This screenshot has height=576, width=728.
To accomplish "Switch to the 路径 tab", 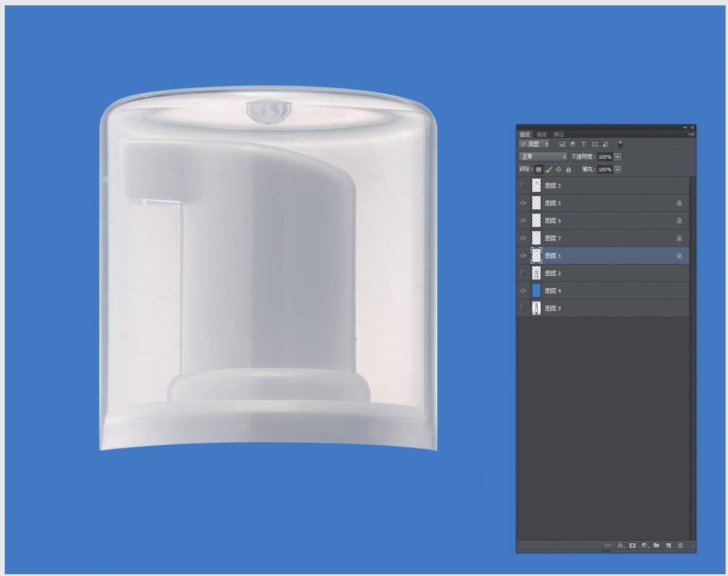I will click(x=559, y=134).
